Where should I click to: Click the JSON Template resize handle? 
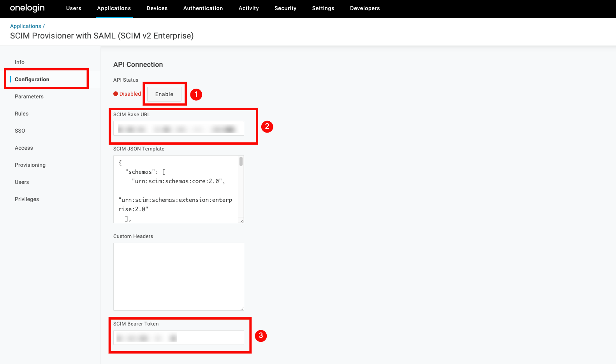click(x=242, y=221)
